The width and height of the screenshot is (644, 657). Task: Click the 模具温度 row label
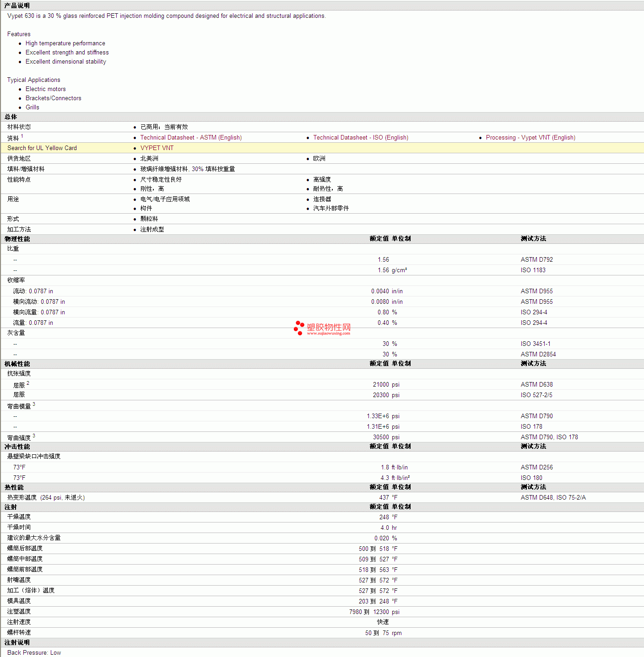tap(19, 601)
